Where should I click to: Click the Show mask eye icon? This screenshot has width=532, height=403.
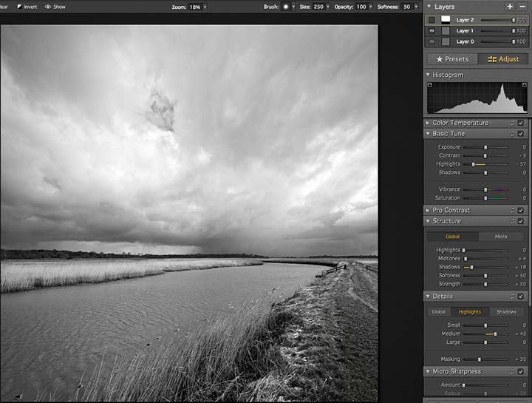click(48, 7)
